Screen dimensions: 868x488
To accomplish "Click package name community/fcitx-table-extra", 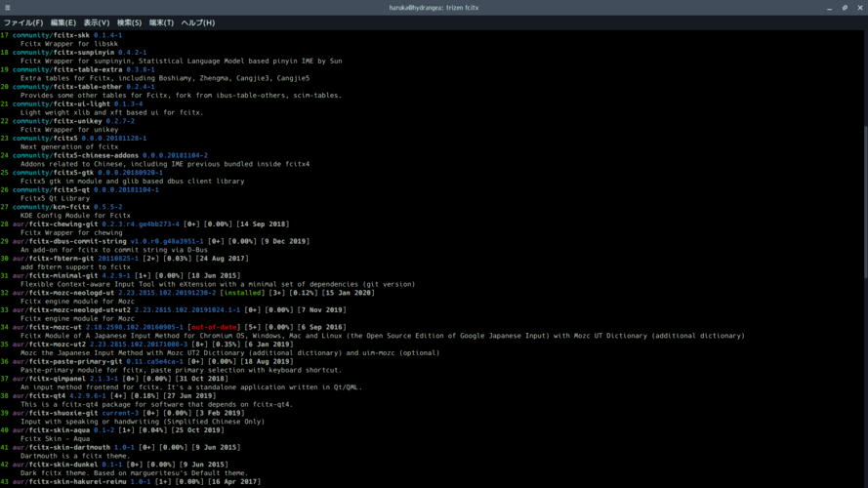I will pos(67,69).
